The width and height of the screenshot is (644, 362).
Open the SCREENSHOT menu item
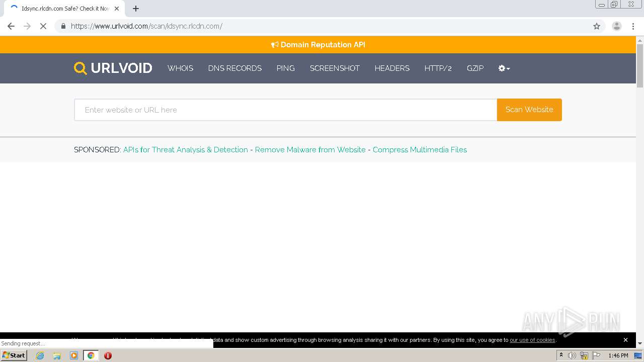click(335, 68)
